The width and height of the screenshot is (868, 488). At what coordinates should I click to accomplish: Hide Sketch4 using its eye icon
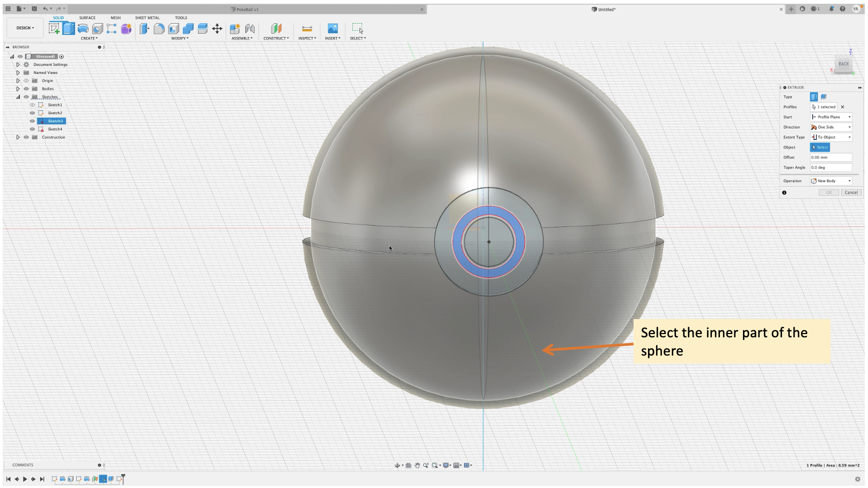[32, 129]
